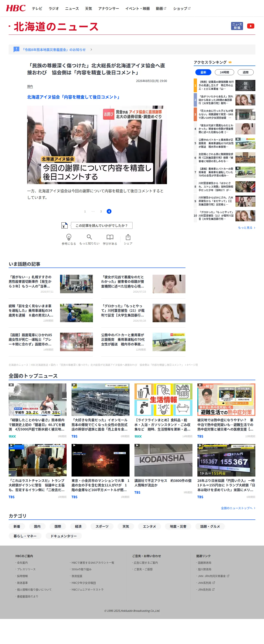Select the 新着 category chip

[x=17, y=526]
